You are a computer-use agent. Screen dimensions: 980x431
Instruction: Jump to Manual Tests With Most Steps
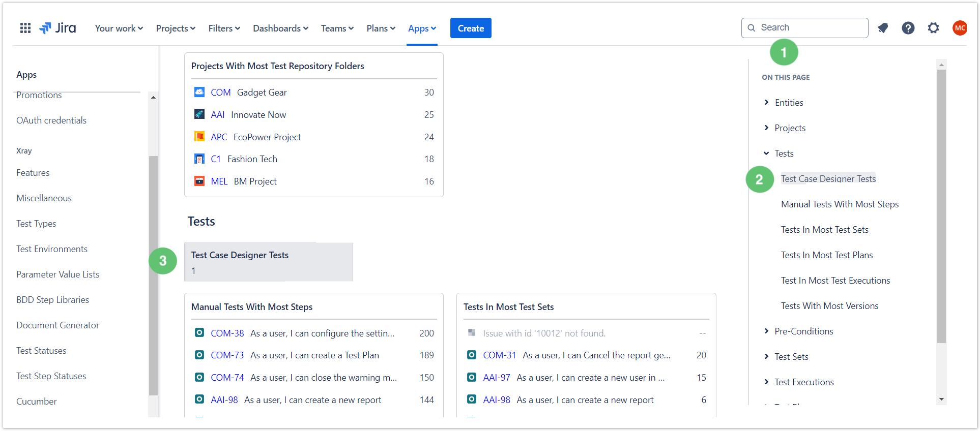pos(840,204)
